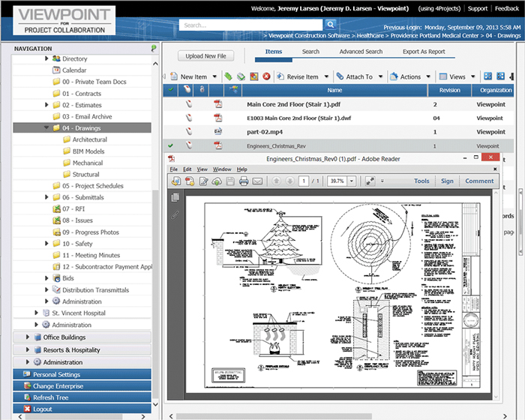
Task: Open the Help menu in Adobe Reader
Action: point(241,169)
